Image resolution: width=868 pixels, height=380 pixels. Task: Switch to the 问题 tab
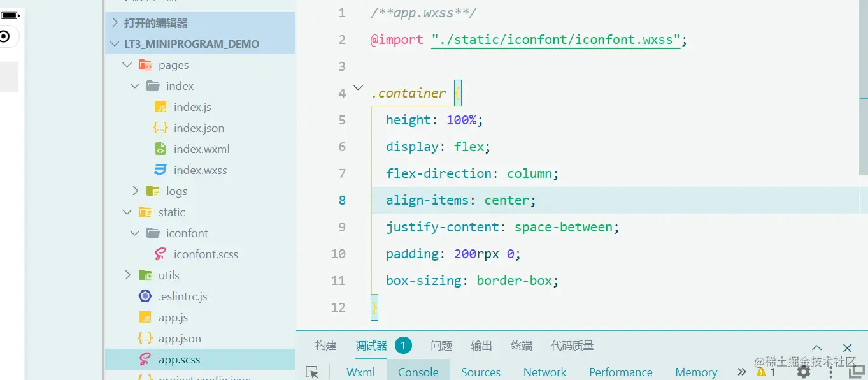[441, 346]
